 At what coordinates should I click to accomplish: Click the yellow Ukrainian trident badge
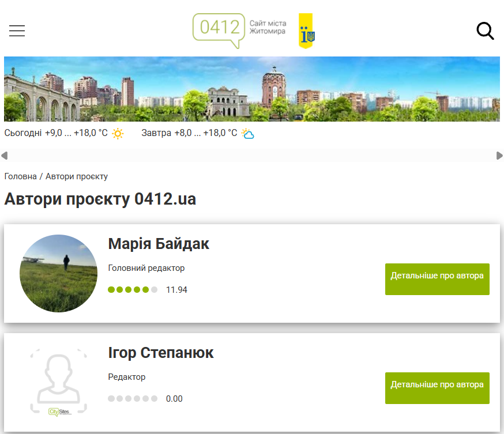306,31
